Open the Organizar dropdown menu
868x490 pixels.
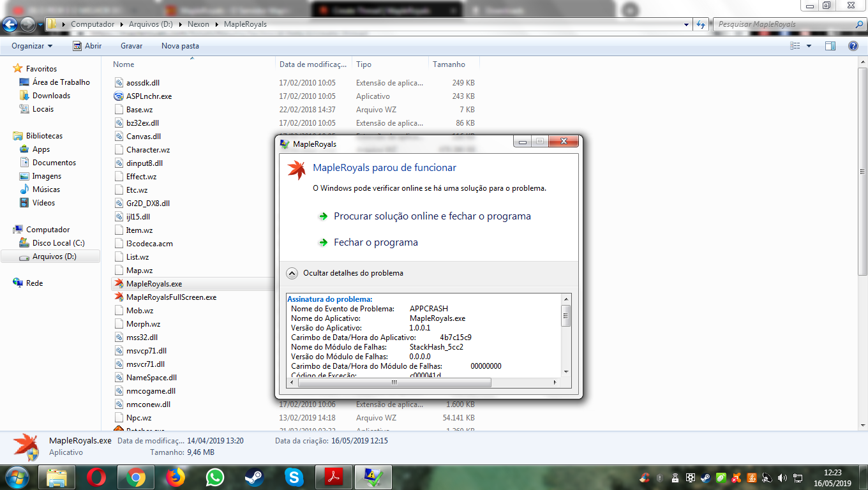(x=32, y=46)
